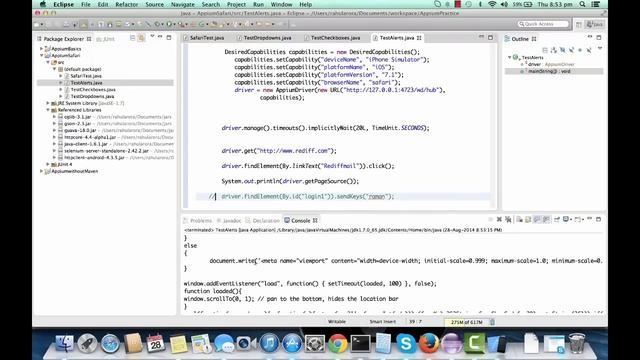The width and height of the screenshot is (640, 360).
Task: Click in the Quick Access search field
Action: click(x=543, y=24)
